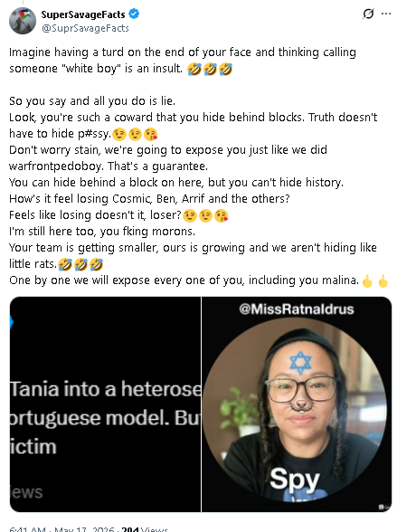Click the laughing emojis after "little rats."
The width and height of the screenshot is (397, 532).
click(80, 264)
